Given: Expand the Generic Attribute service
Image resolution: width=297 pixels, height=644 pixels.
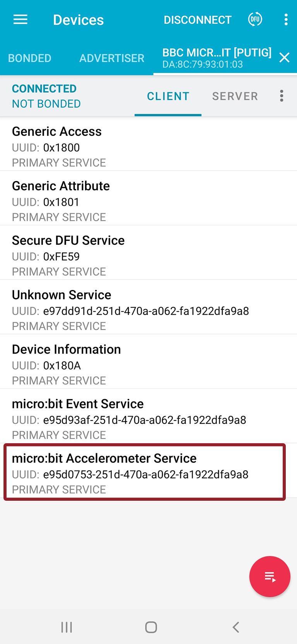Looking at the screenshot, I should (x=148, y=198).
